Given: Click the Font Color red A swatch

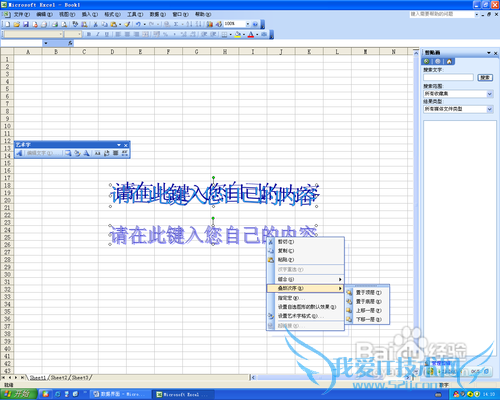Looking at the screenshot, I should tap(251, 34).
